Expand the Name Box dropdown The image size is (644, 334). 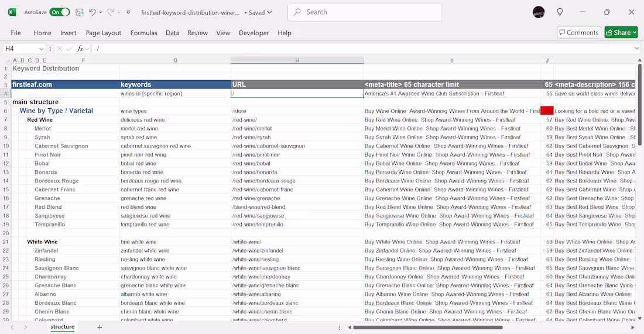[42, 49]
